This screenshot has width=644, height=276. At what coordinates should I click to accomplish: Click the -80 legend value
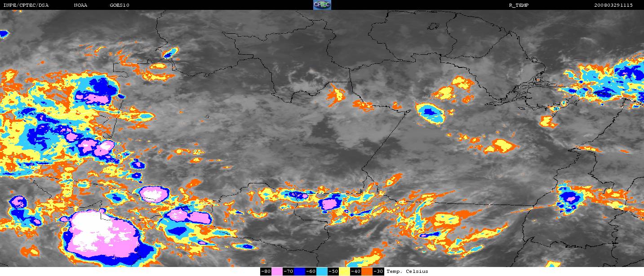(266, 272)
